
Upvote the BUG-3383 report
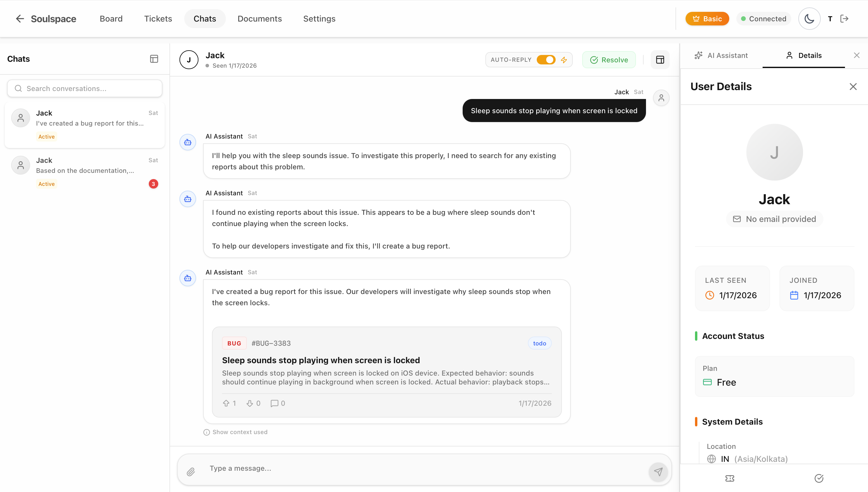(226, 403)
